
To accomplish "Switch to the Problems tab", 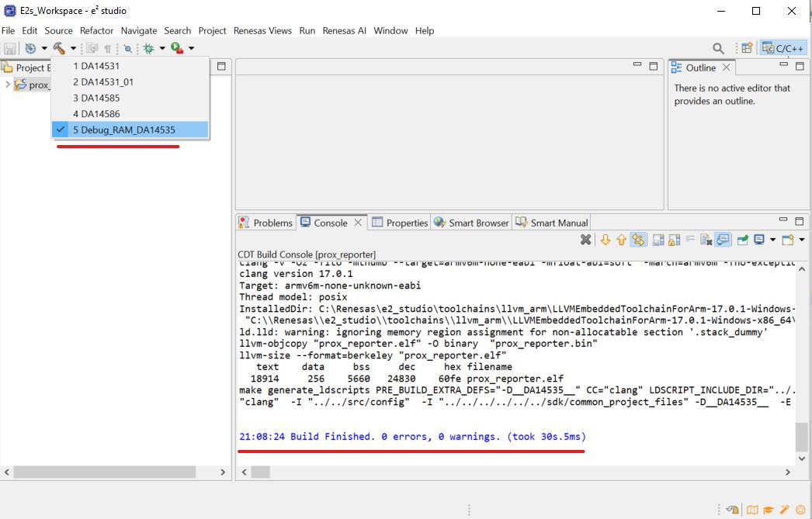I will coord(266,223).
